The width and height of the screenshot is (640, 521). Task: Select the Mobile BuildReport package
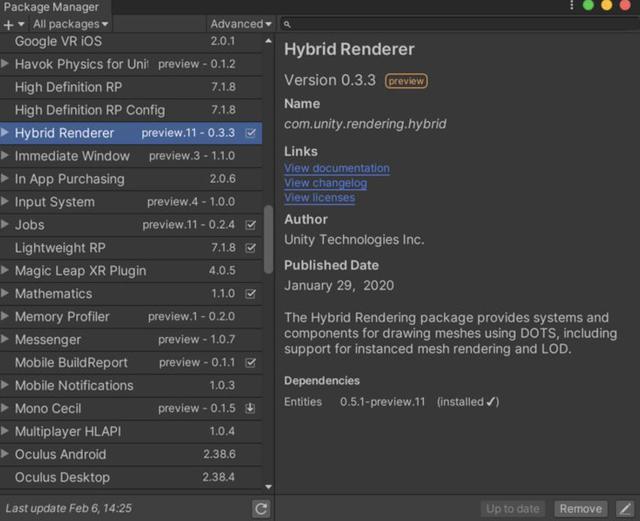coord(131,362)
